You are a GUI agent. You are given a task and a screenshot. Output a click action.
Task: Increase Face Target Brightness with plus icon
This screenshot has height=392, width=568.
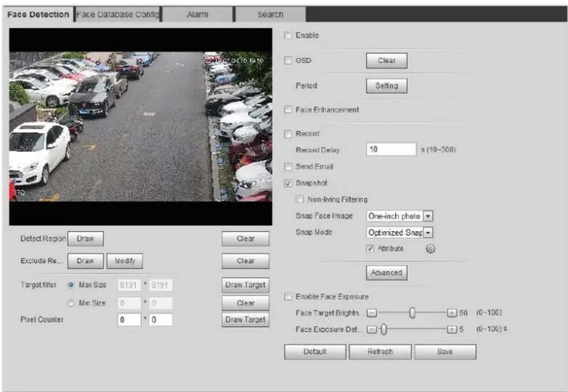click(452, 313)
